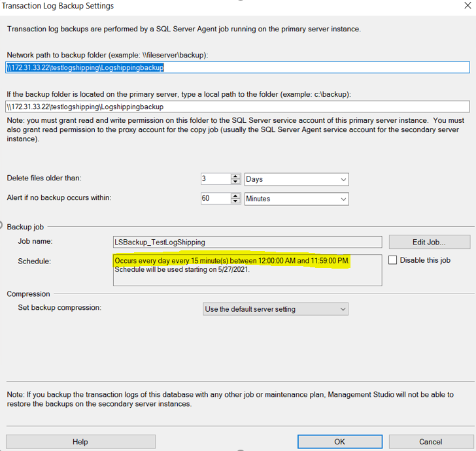Open the Minutes unit dropdown
The image size is (476, 451).
click(x=297, y=199)
